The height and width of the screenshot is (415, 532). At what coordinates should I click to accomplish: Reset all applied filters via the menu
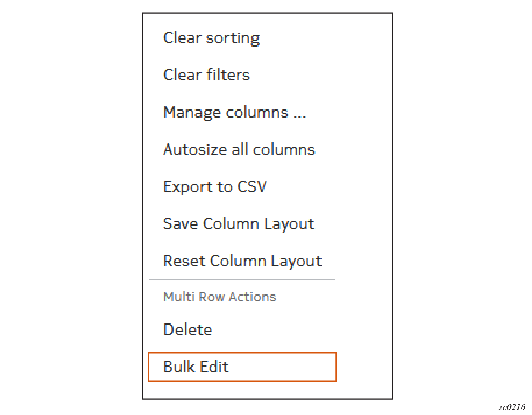tap(206, 75)
